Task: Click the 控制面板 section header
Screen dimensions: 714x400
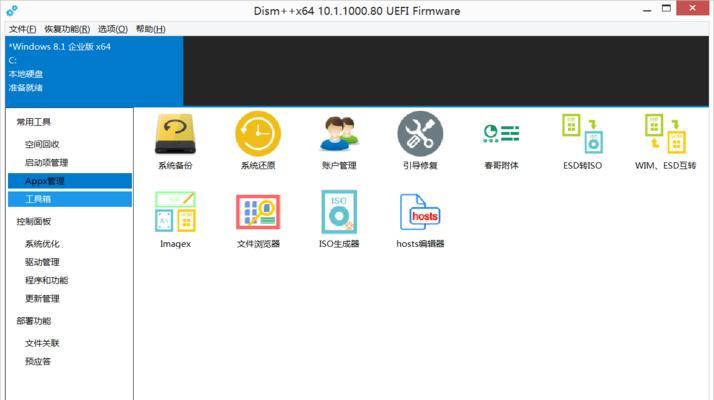Action: [33, 221]
